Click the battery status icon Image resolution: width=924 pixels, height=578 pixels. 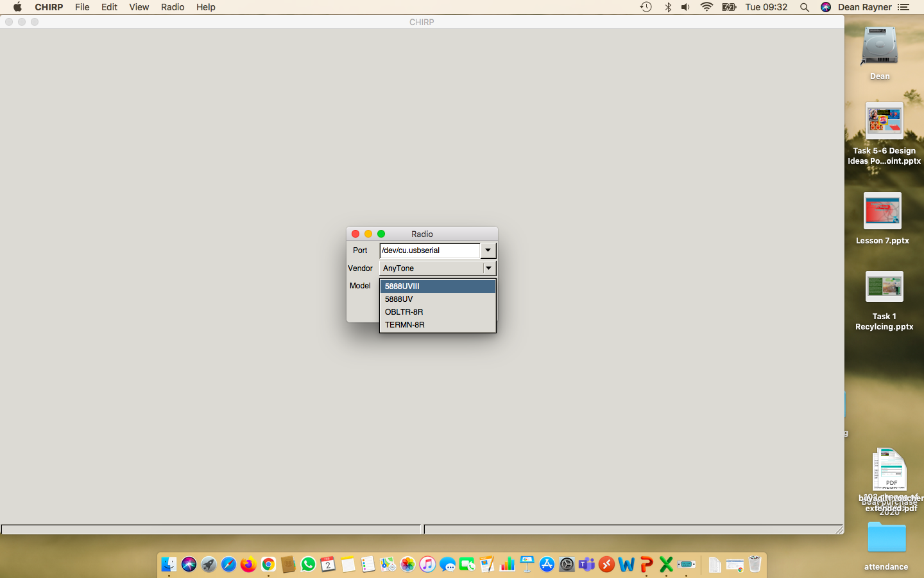(x=729, y=7)
